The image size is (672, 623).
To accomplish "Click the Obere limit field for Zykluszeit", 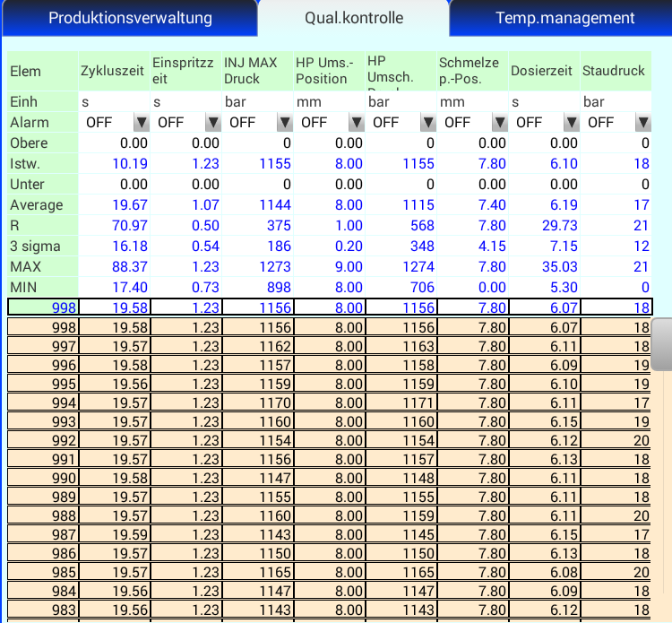I will pyautogui.click(x=114, y=143).
